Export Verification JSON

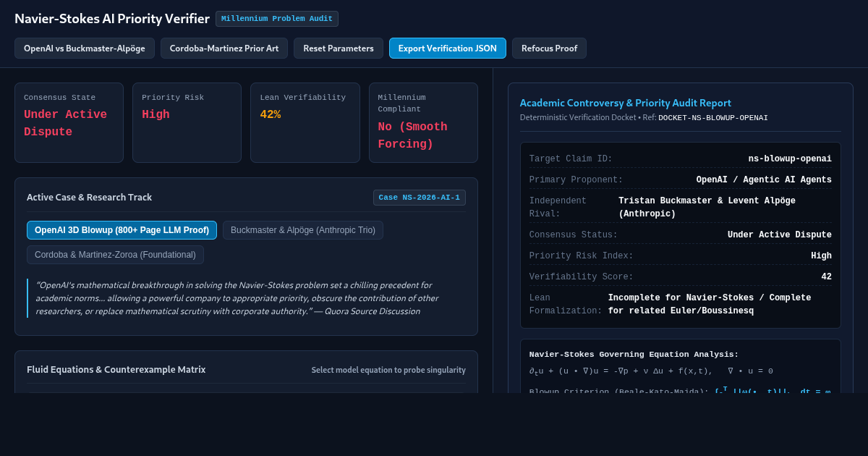(448, 48)
